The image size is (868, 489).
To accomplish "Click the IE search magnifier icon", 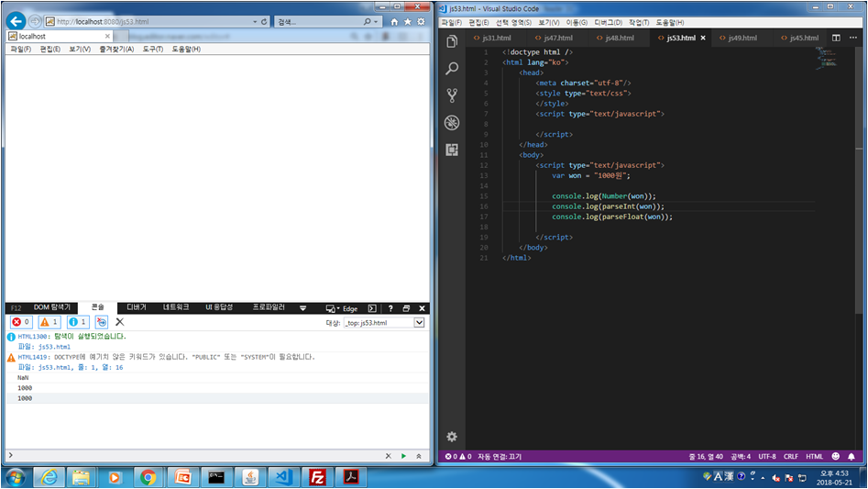I will coord(367,22).
